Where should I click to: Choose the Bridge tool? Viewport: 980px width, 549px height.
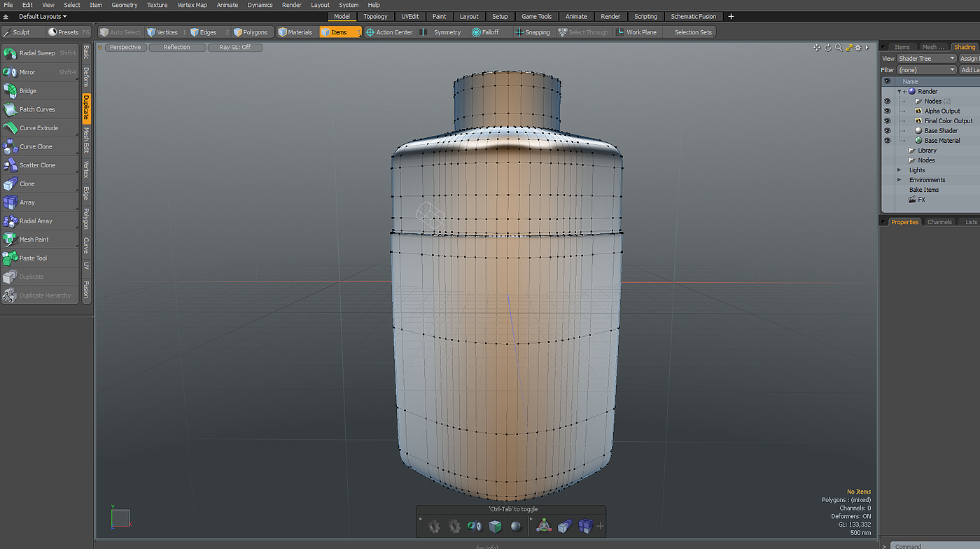pos(28,91)
